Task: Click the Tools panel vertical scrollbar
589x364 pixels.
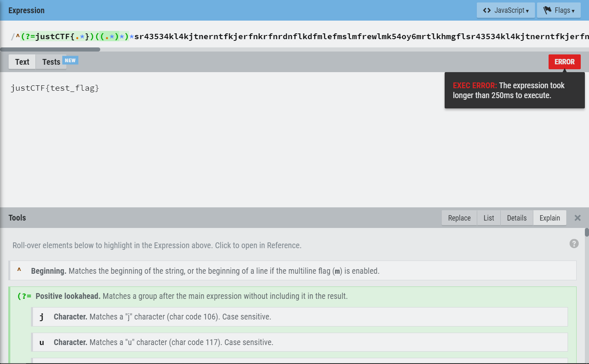Action: pos(587,233)
